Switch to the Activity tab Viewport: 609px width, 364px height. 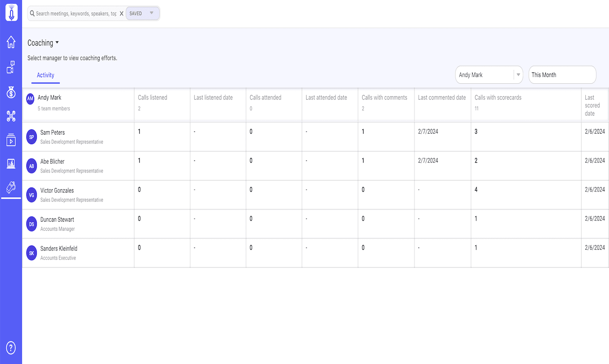(45, 75)
